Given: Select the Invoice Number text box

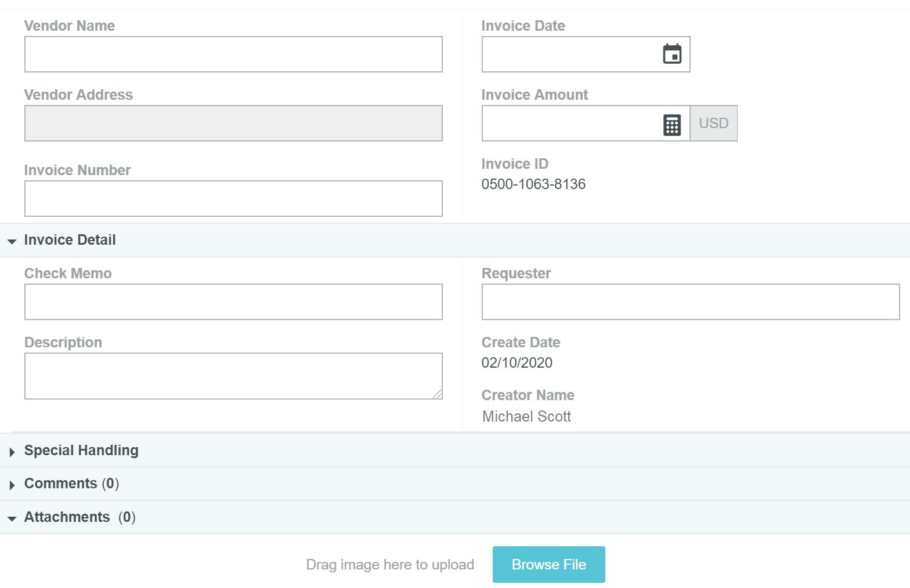Looking at the screenshot, I should point(233,199).
